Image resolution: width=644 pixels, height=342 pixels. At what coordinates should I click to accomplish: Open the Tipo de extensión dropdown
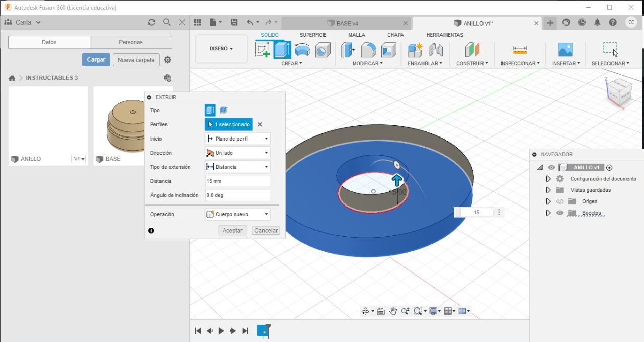237,167
